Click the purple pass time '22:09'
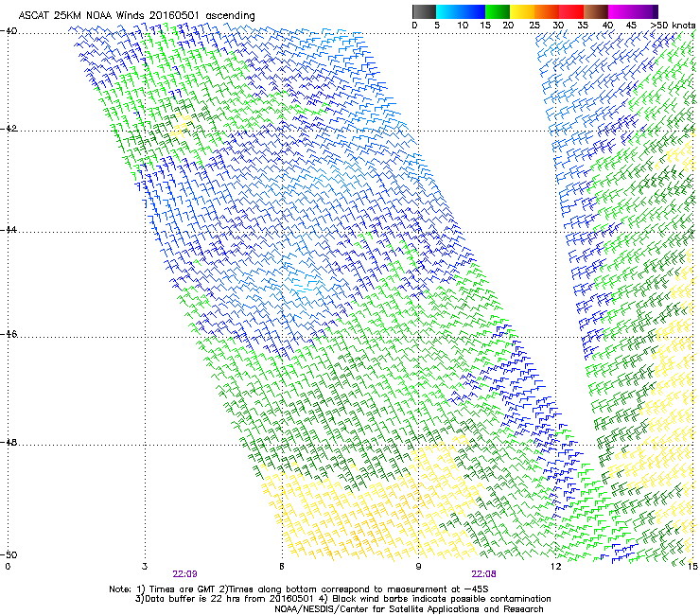700x615 pixels. [x=184, y=574]
